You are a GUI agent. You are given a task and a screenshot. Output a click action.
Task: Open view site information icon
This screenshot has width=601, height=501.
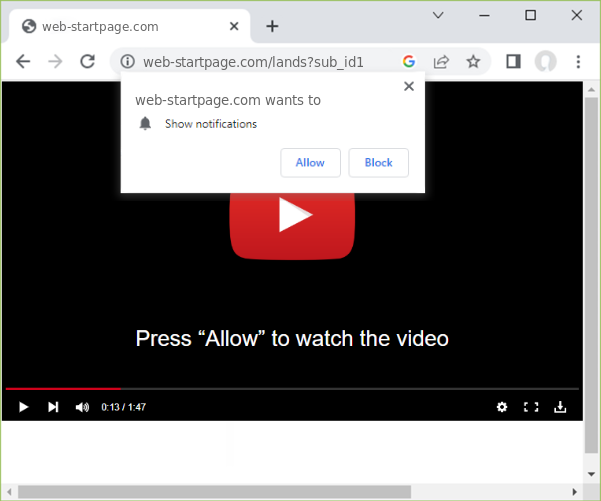click(x=128, y=62)
